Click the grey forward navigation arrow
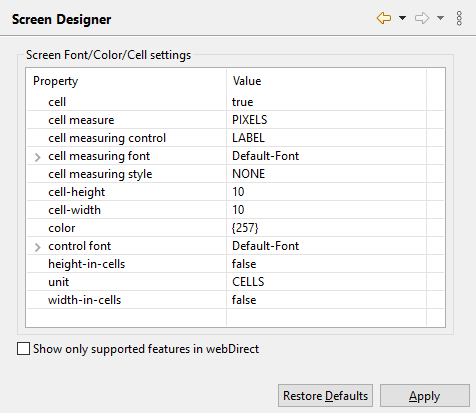The width and height of the screenshot is (476, 413). 422,18
